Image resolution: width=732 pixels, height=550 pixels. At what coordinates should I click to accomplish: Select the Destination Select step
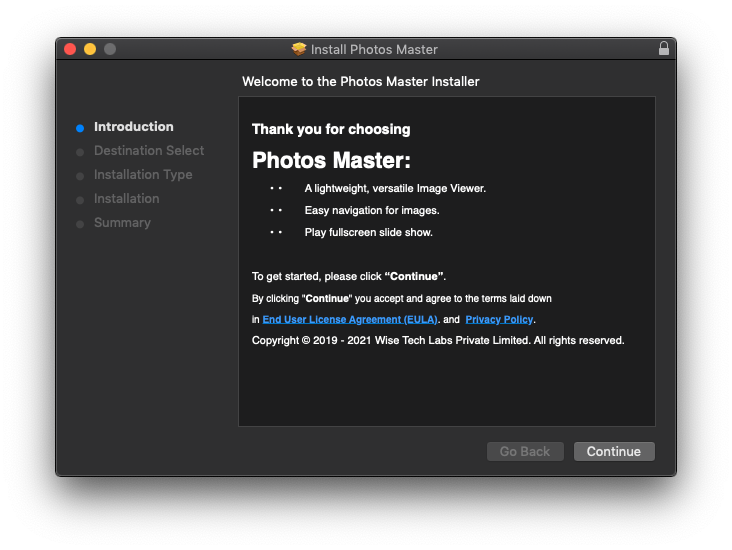149,150
